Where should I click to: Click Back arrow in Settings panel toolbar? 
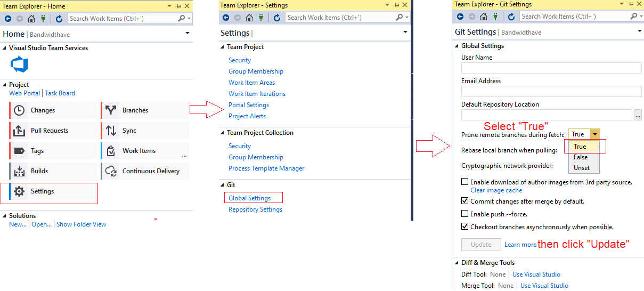(x=226, y=18)
